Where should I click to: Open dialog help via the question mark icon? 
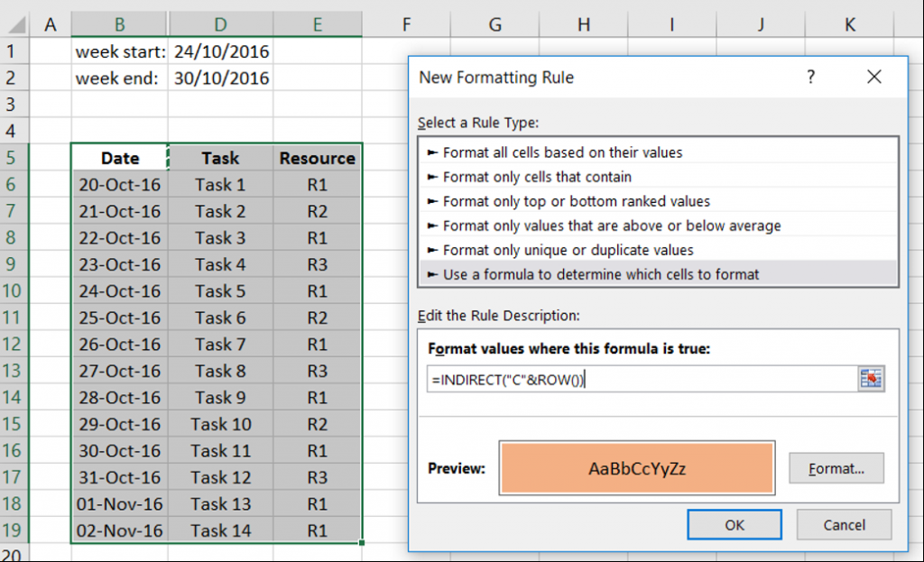click(x=810, y=78)
